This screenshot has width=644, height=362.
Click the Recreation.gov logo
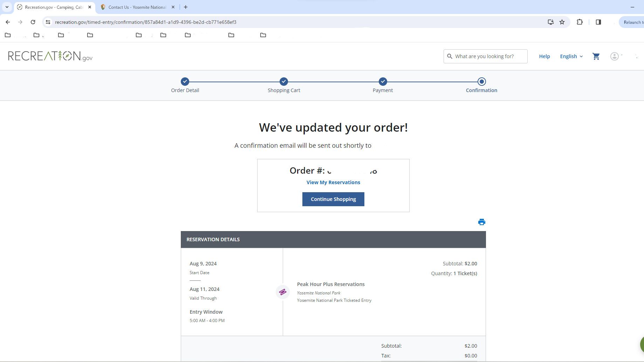(50, 56)
